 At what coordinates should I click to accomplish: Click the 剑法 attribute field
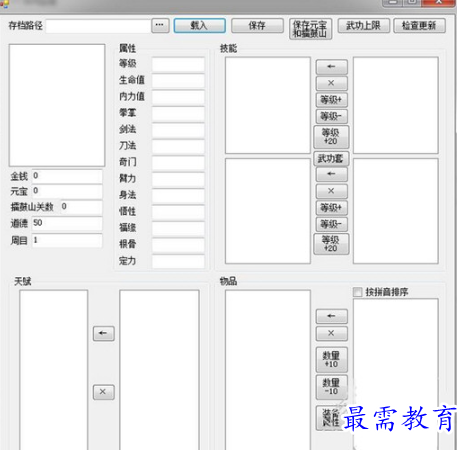coord(178,130)
